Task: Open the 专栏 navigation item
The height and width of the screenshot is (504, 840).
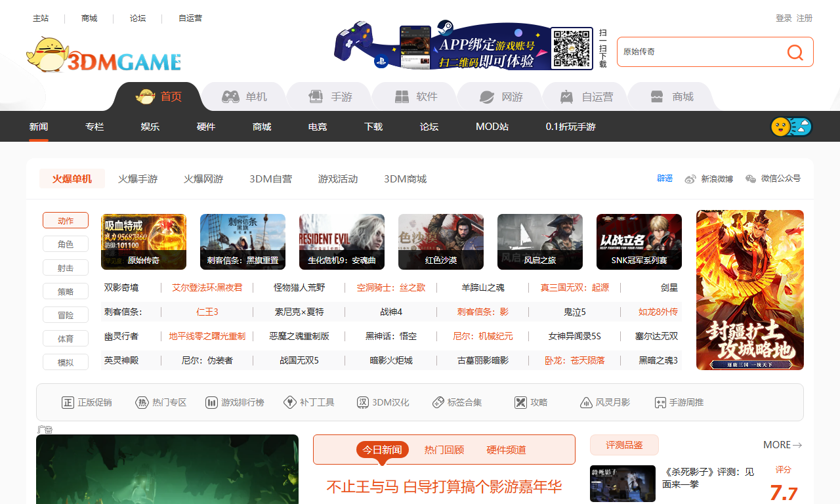Action: pyautogui.click(x=94, y=127)
